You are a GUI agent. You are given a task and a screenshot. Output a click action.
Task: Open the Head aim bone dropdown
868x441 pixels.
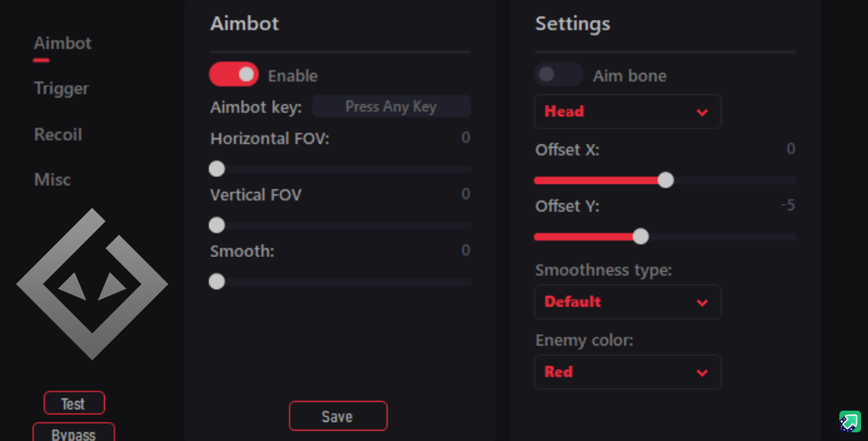[x=628, y=112]
